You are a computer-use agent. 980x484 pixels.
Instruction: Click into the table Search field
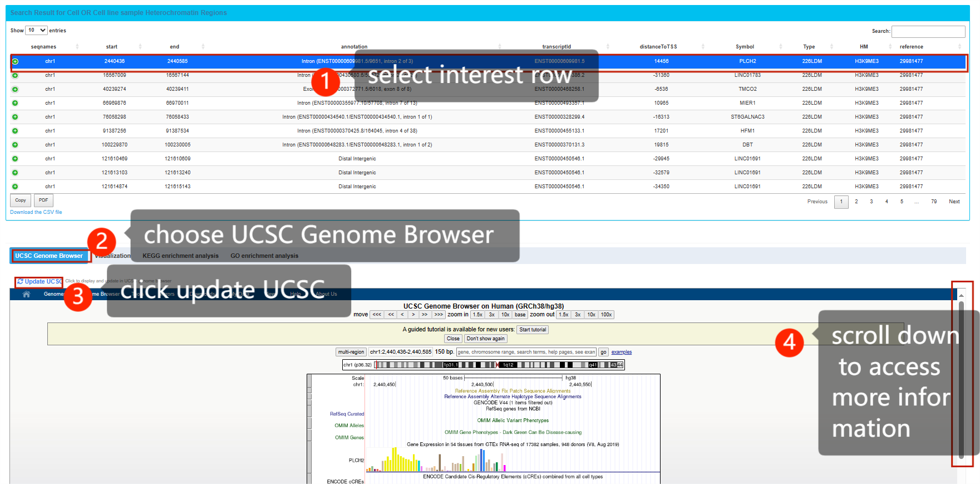pyautogui.click(x=928, y=31)
